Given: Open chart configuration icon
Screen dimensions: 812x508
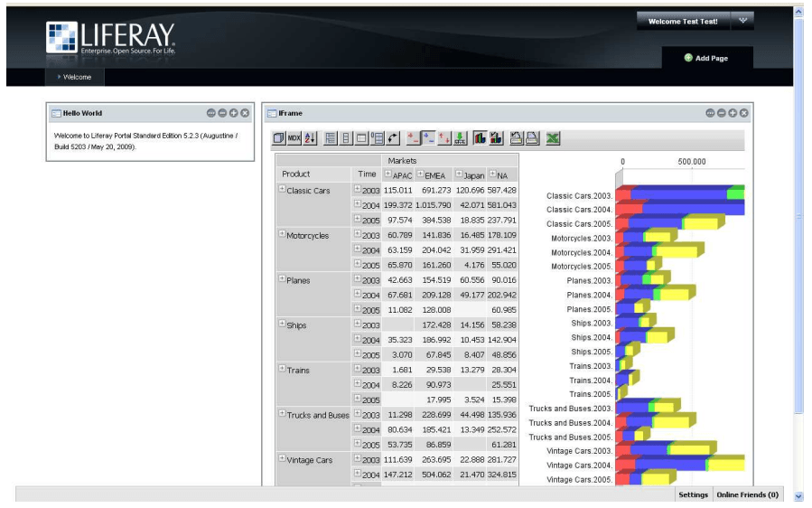Looking at the screenshot, I should [496, 138].
